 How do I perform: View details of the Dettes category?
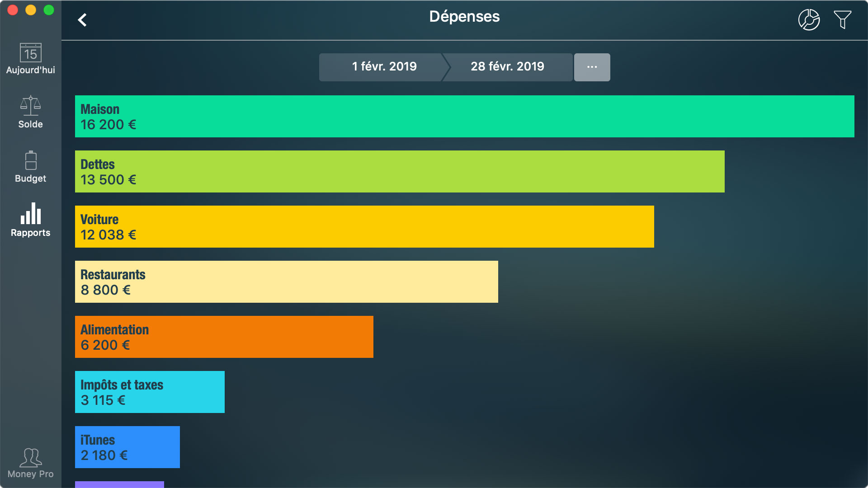[x=400, y=171]
